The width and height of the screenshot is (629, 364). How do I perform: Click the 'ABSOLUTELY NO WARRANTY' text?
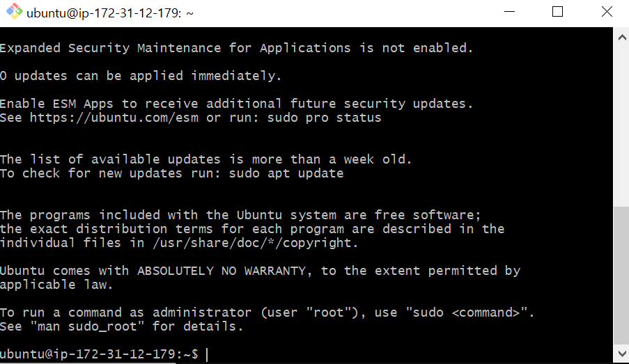[222, 271]
